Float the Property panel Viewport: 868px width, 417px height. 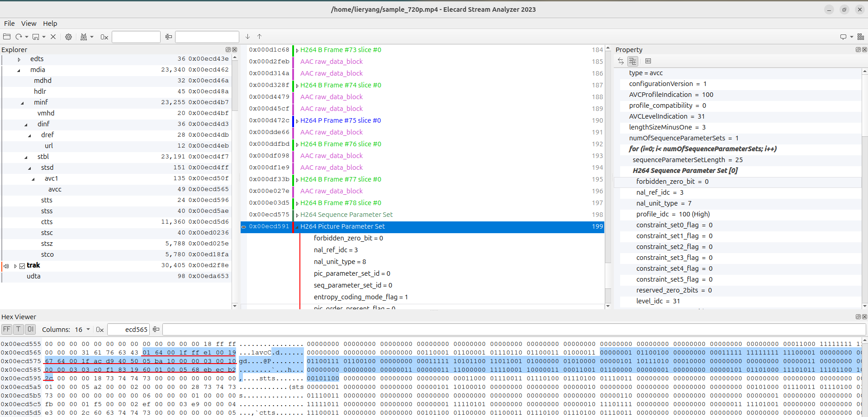(858, 50)
